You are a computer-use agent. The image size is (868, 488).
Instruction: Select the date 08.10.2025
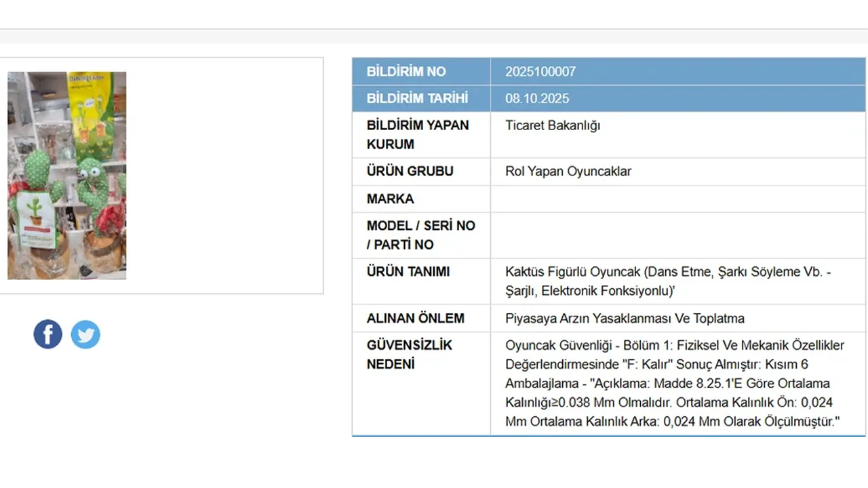[x=536, y=98]
